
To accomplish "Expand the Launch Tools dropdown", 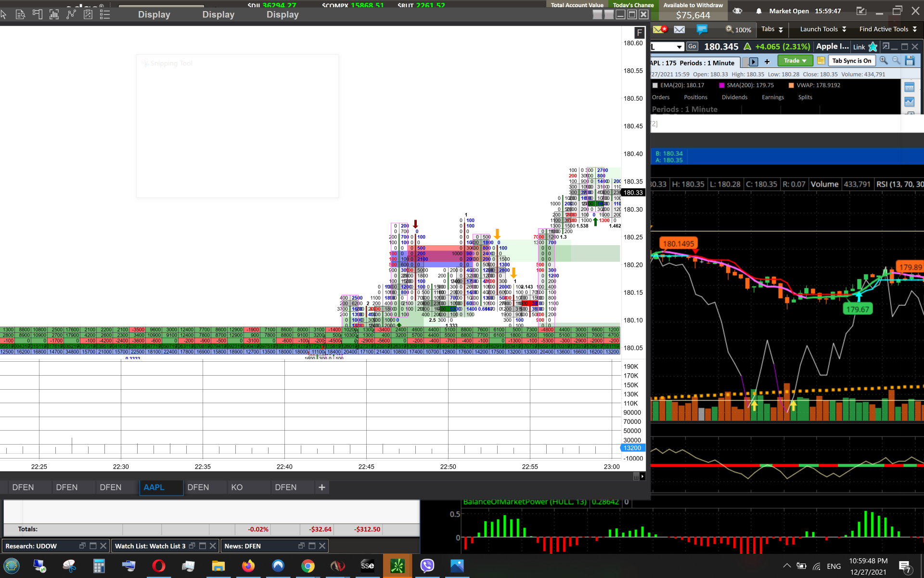I will coord(822,29).
